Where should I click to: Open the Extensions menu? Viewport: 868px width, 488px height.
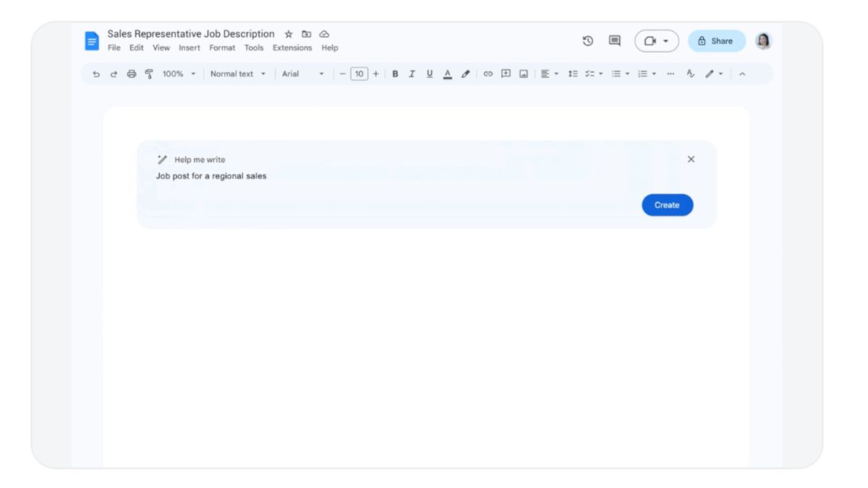(x=292, y=47)
